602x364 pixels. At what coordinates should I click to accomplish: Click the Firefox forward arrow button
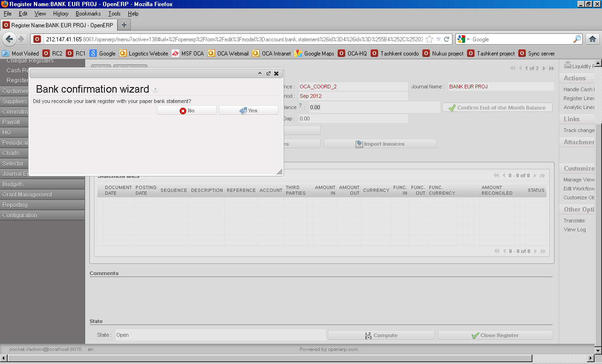pos(21,39)
